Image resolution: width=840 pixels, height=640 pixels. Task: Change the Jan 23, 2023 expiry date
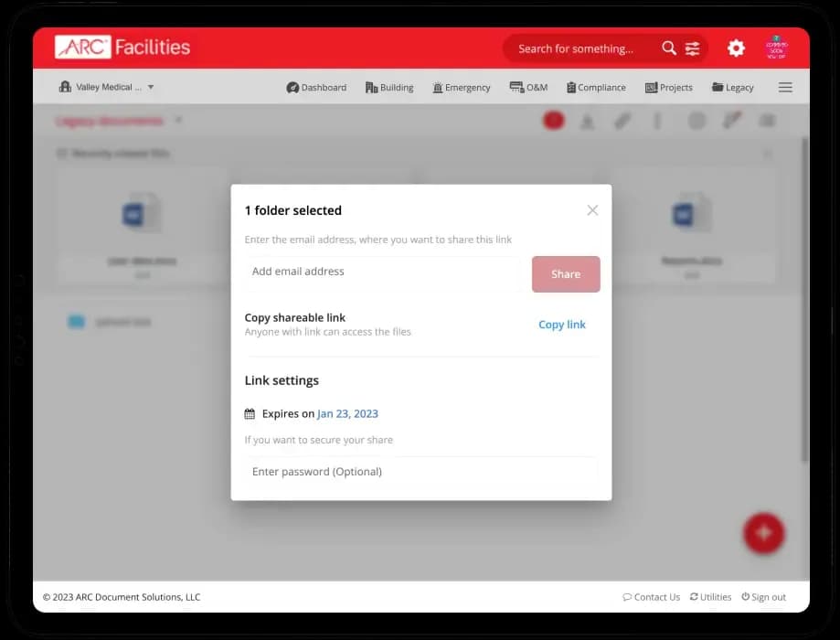click(347, 413)
